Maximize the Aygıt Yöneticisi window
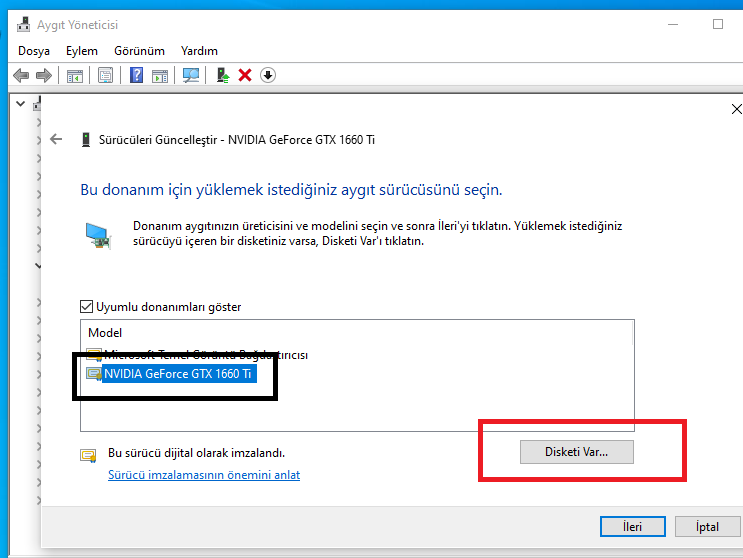743x558 pixels. pos(718,24)
